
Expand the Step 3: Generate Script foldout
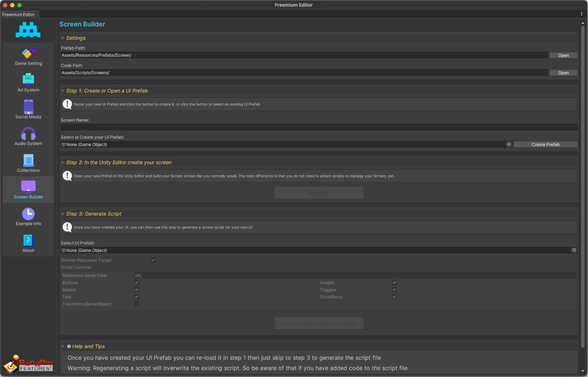point(63,214)
